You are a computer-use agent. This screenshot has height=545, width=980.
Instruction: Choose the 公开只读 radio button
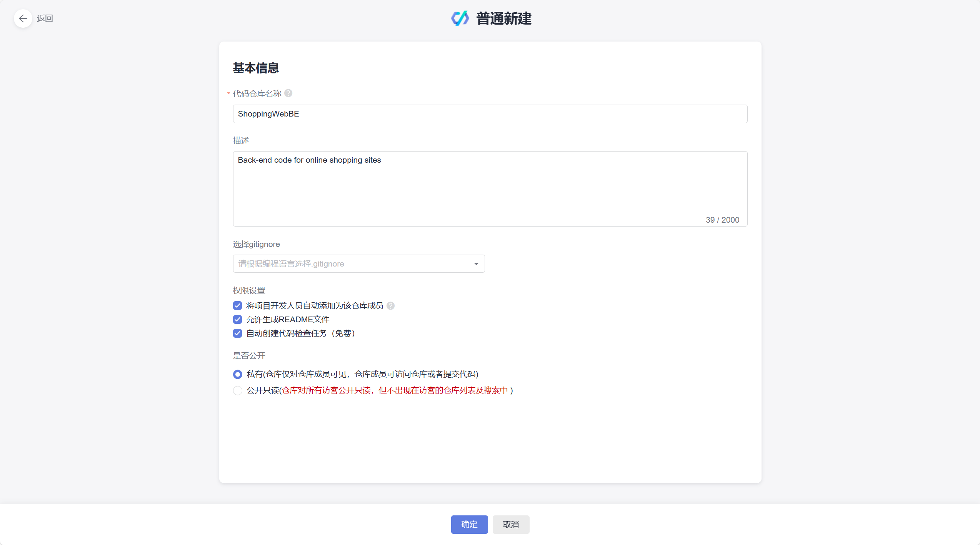pyautogui.click(x=238, y=390)
